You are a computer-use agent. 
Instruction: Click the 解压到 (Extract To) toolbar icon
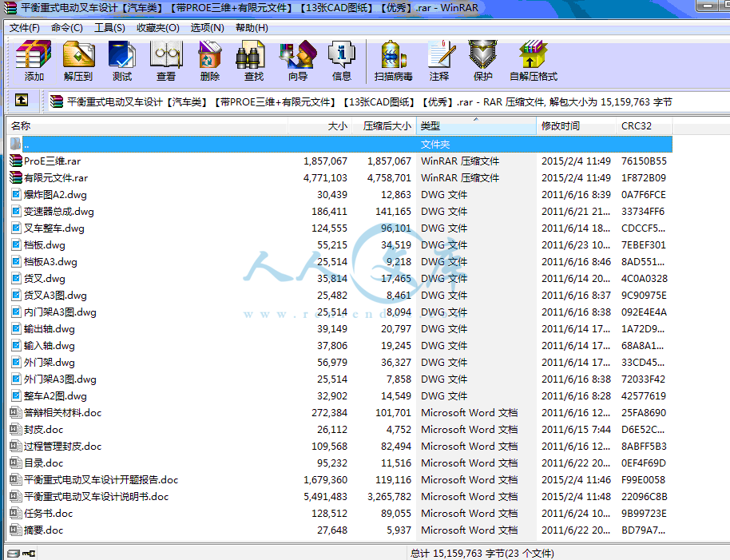click(78, 61)
